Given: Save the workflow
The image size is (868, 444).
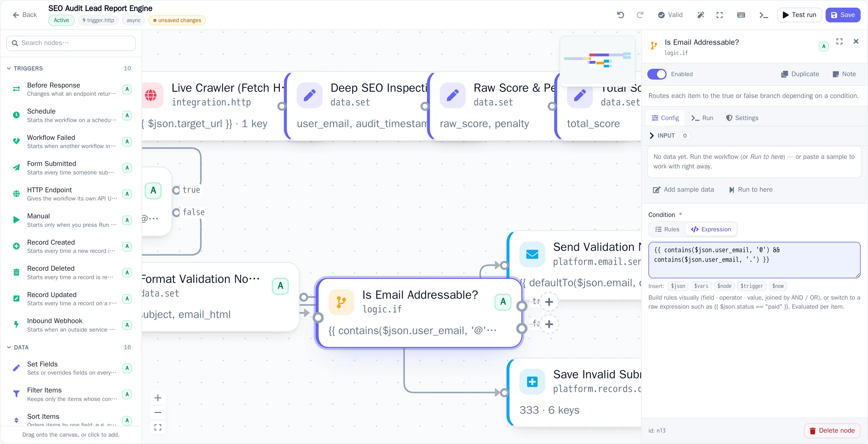Looking at the screenshot, I should [843, 15].
